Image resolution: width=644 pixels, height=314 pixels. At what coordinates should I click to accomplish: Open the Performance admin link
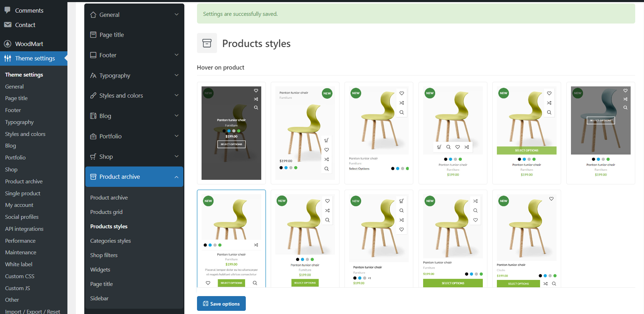(x=20, y=241)
